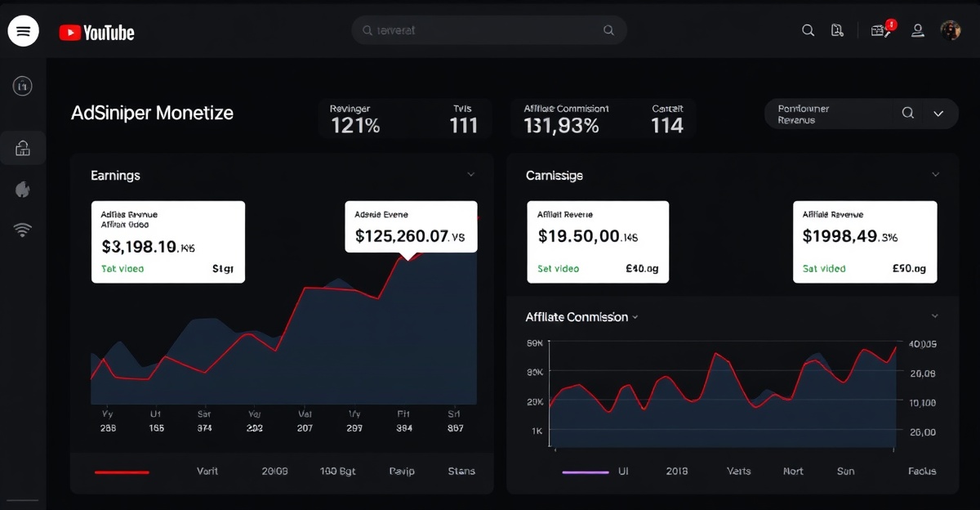The width and height of the screenshot is (980, 510).
Task: Click green video link in $3,198.10 card
Action: (x=122, y=269)
